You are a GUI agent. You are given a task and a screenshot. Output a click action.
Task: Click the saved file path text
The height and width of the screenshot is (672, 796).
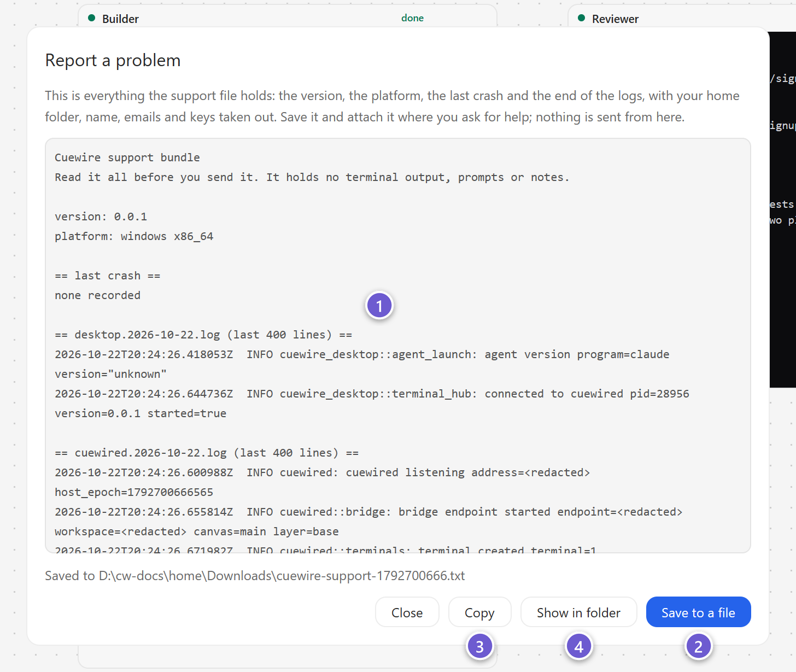(x=255, y=576)
